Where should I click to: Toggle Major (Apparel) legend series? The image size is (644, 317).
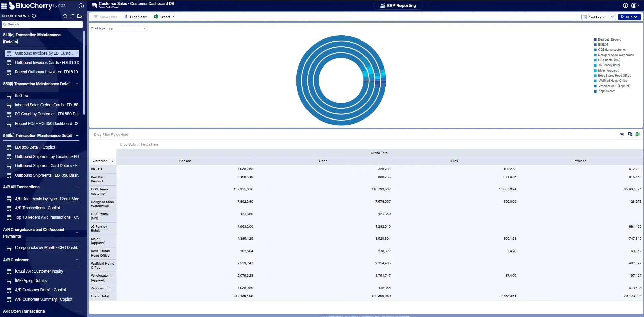pos(606,71)
